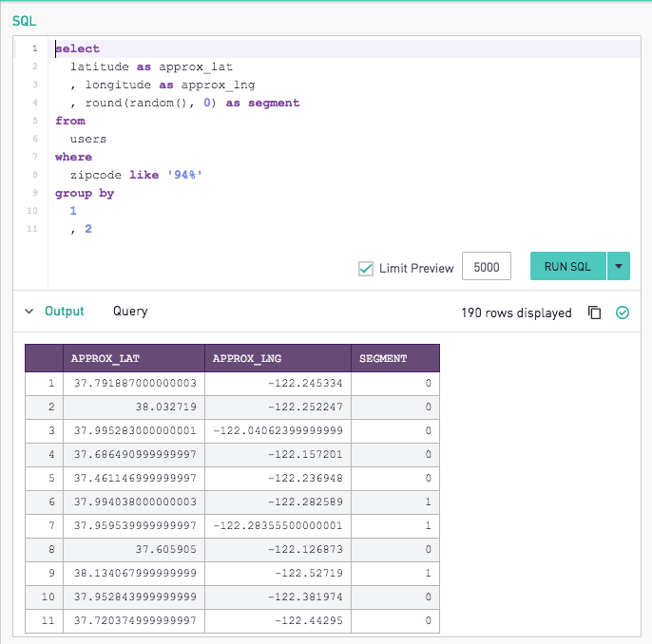Viewport: 652px width, 644px height.
Task: Run the query with RUN SQL button
Action: click(x=567, y=266)
